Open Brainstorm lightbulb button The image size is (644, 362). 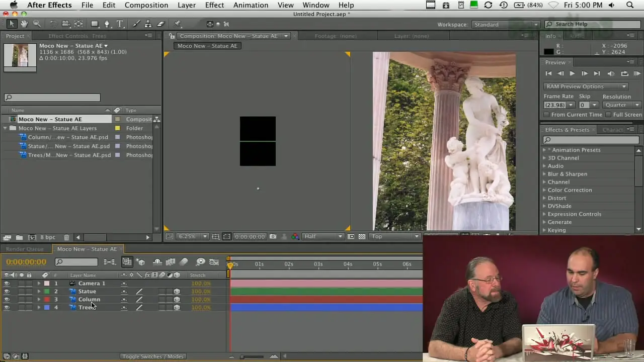[201, 262]
